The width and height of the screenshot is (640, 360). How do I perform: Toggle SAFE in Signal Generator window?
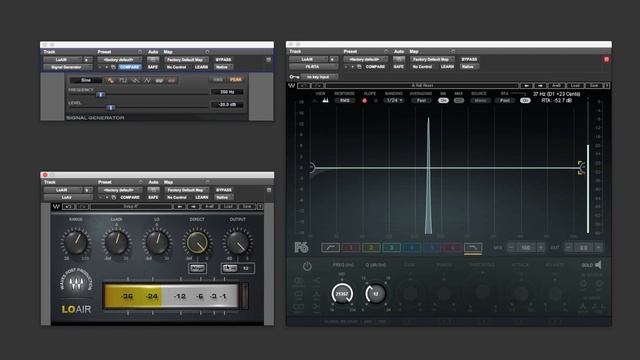pyautogui.click(x=153, y=67)
